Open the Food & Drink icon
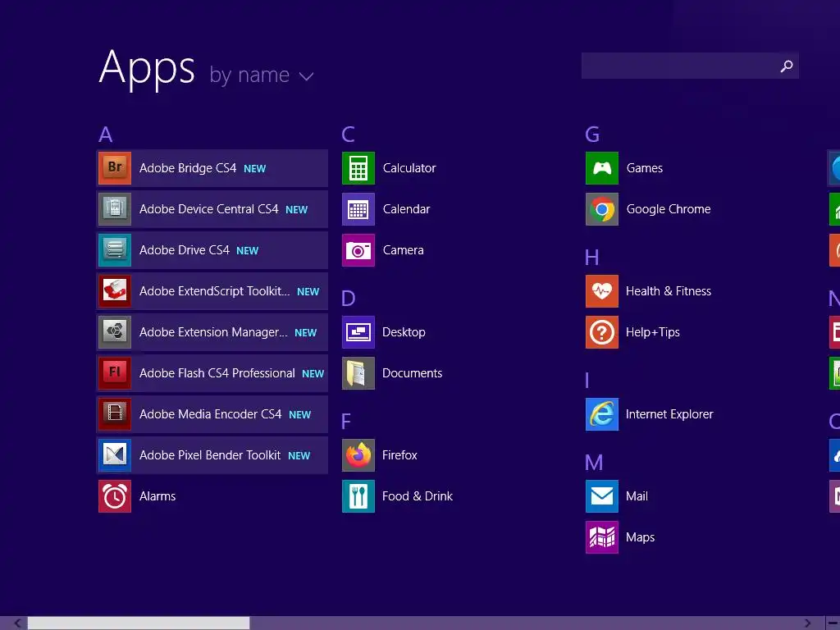 tap(358, 496)
